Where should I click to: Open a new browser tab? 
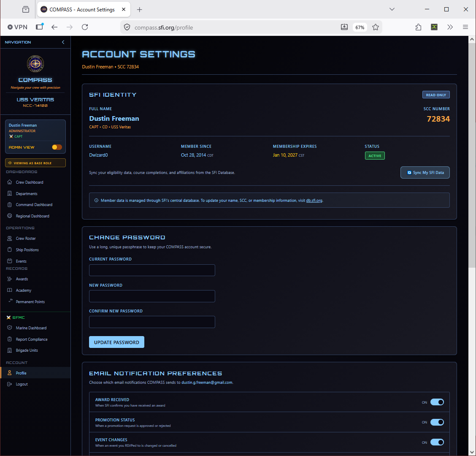click(x=139, y=10)
